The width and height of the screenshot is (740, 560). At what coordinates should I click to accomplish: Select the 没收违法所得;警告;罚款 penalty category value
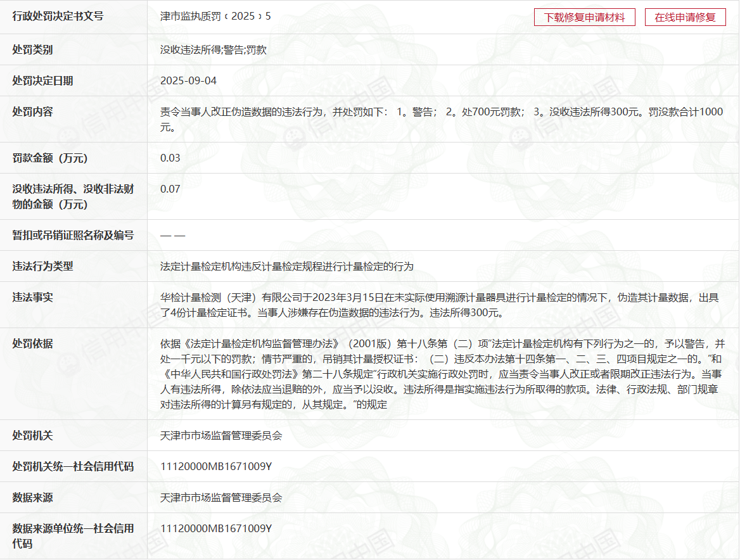click(214, 49)
